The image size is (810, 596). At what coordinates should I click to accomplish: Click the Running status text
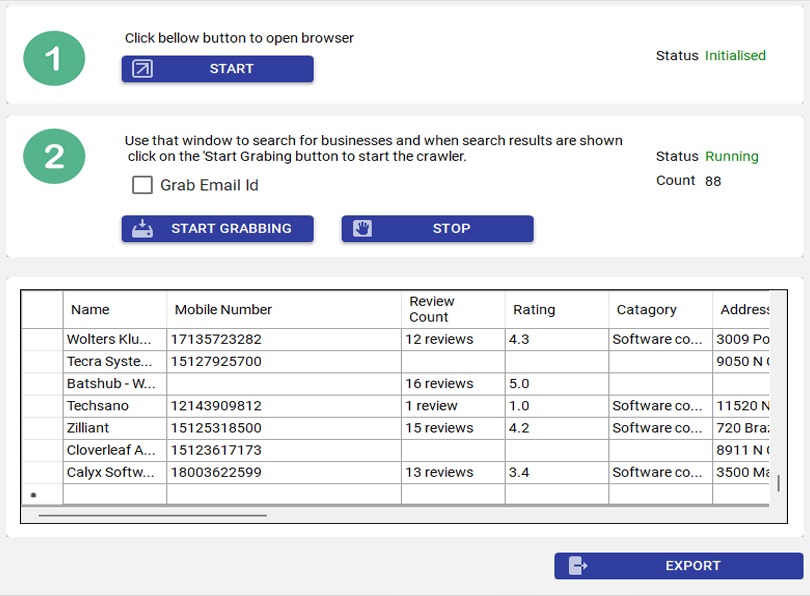coord(731,156)
